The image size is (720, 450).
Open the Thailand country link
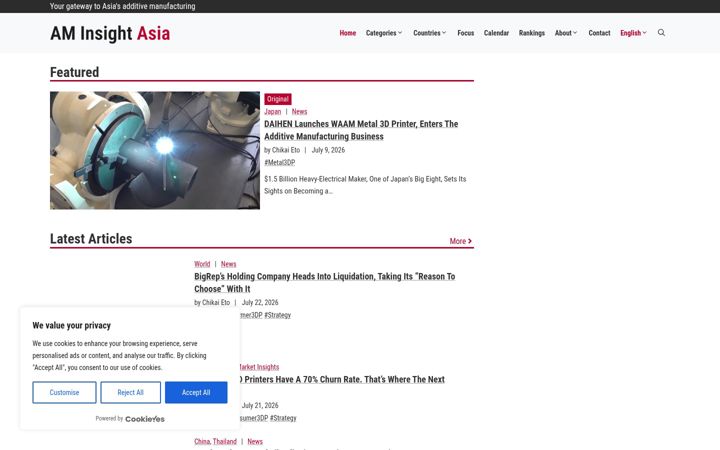pyautogui.click(x=225, y=442)
